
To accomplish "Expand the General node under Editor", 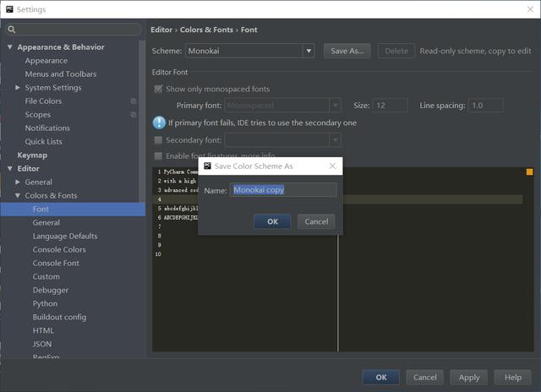I will coord(18,182).
